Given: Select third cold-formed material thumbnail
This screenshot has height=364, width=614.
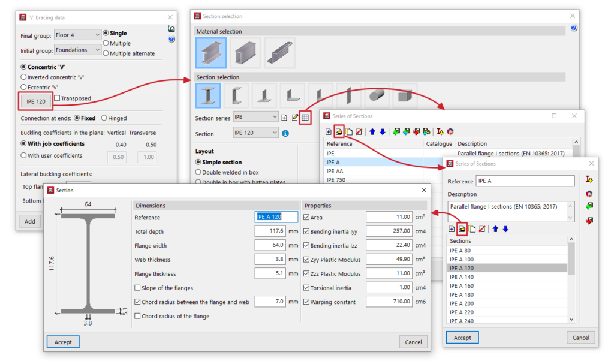Looking at the screenshot, I should [279, 53].
